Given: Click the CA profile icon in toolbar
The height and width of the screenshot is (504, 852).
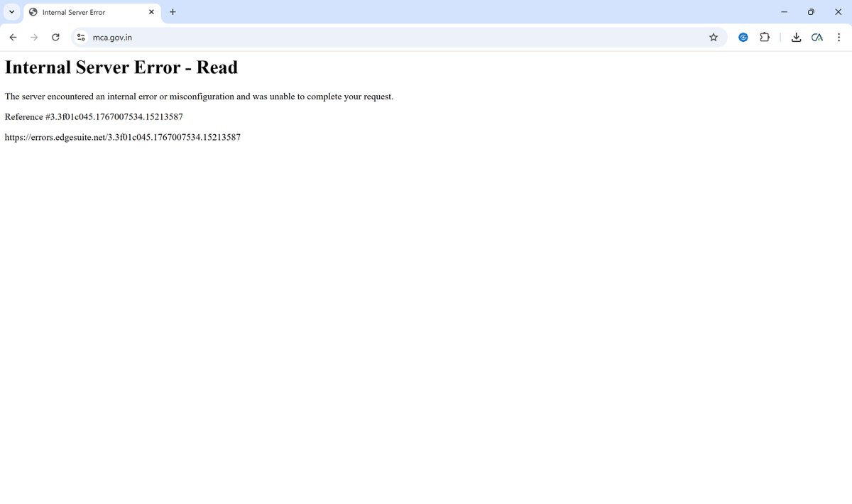Looking at the screenshot, I should pos(817,38).
